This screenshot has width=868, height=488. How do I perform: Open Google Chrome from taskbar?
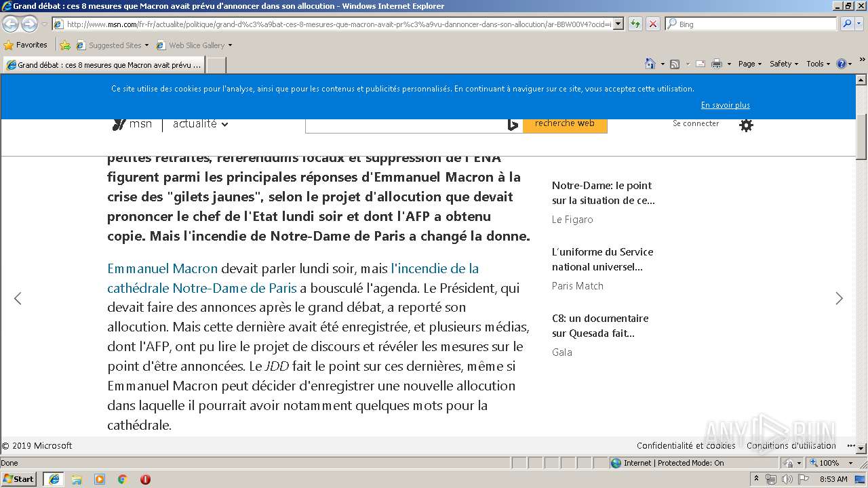123,479
